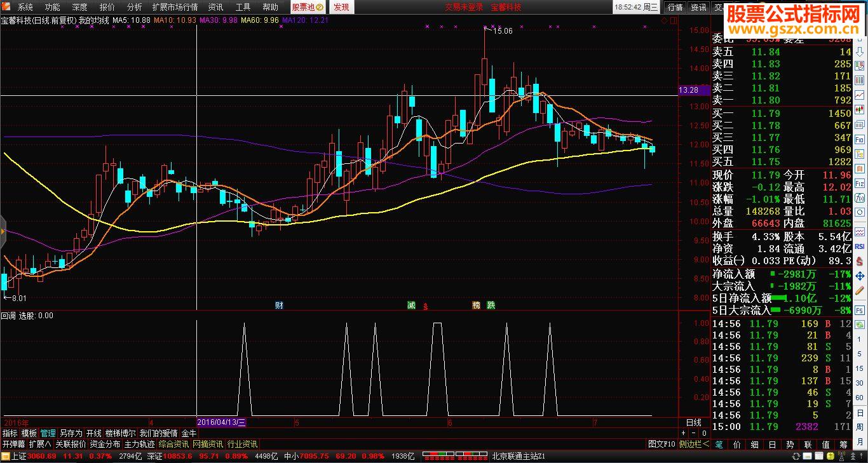Select the 价 price tab
The height and width of the screenshot is (463, 868).
point(736,444)
